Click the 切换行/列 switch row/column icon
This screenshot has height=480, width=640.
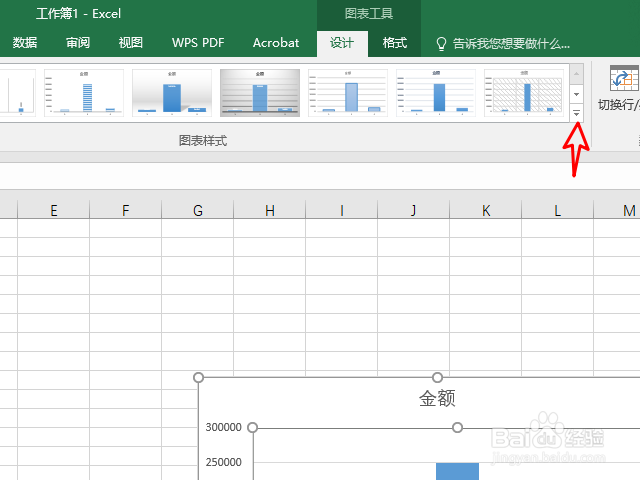point(624,78)
